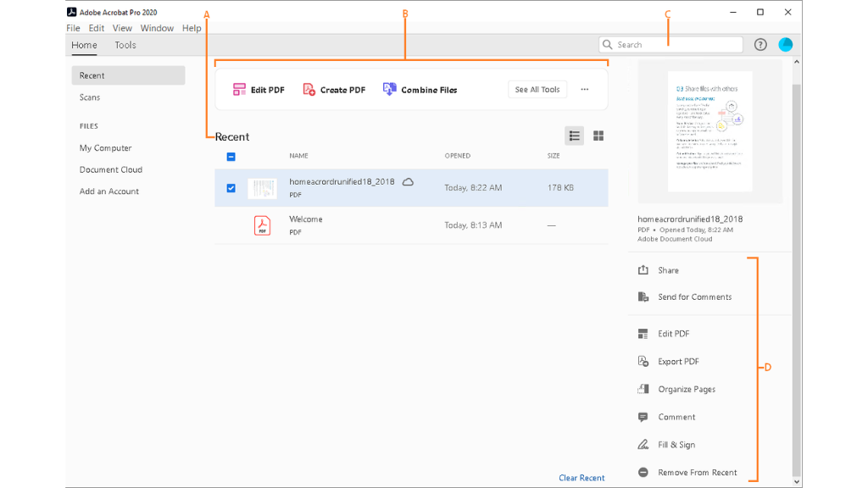Open the user profile avatar

786,45
